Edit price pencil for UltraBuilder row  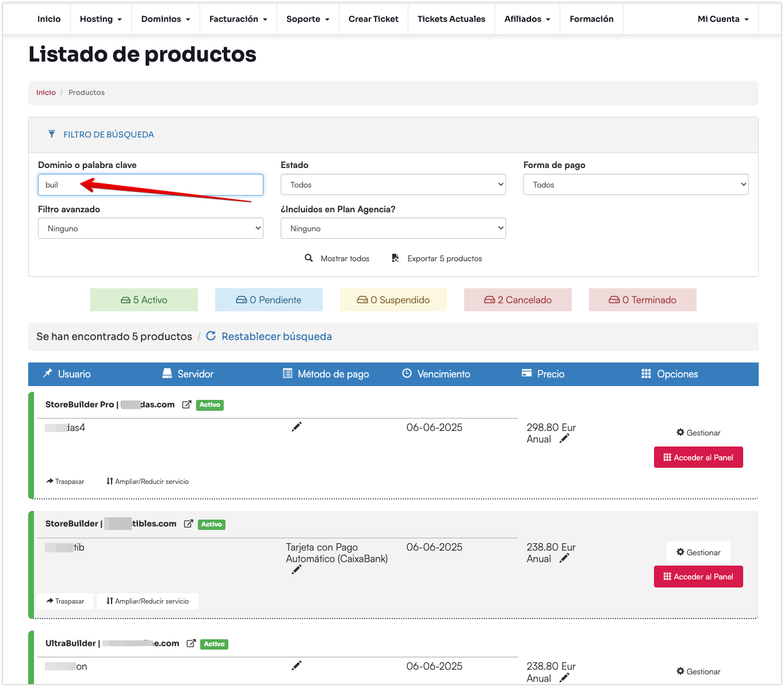click(564, 678)
